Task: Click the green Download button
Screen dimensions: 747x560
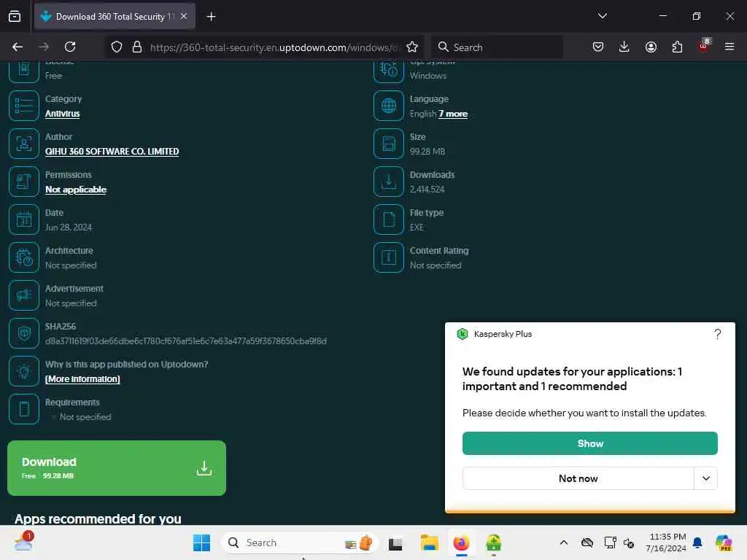Action: pos(117,467)
